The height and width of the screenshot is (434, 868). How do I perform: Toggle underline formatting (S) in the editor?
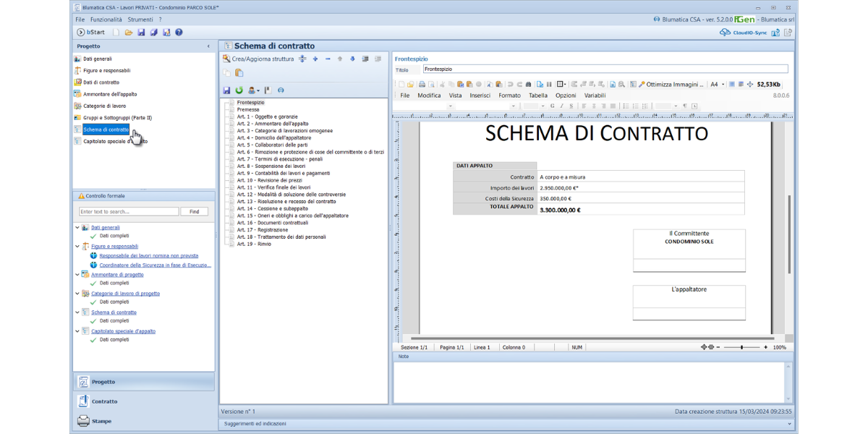pyautogui.click(x=571, y=106)
